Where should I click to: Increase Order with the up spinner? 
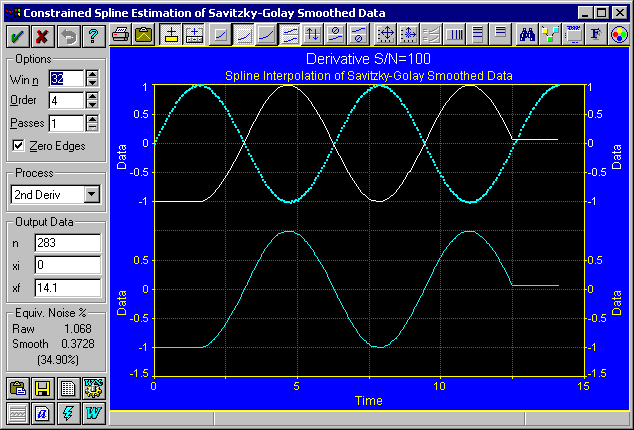92,96
